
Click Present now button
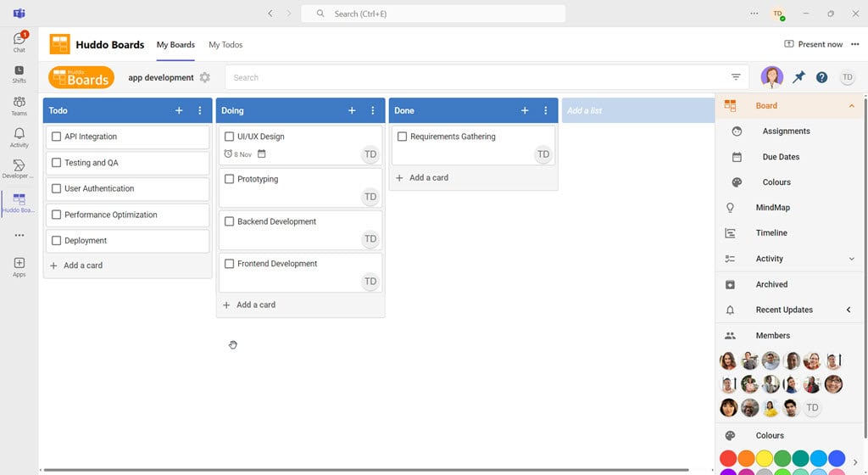[813, 44]
